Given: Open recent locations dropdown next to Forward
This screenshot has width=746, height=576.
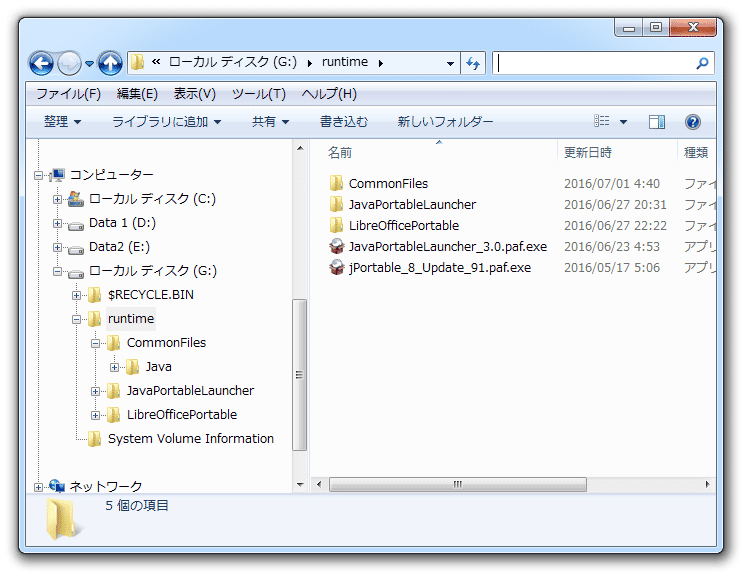Looking at the screenshot, I should click(89, 64).
